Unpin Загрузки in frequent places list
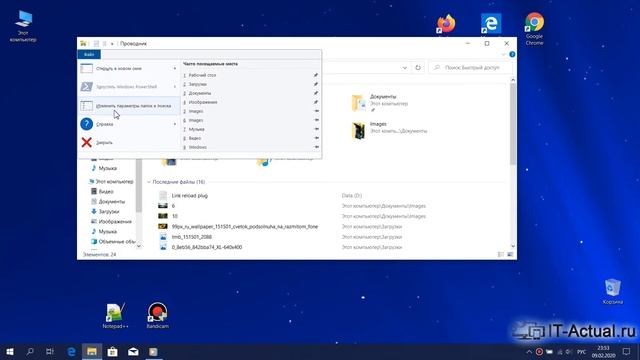Viewport: 640px width, 360px height. point(316,84)
